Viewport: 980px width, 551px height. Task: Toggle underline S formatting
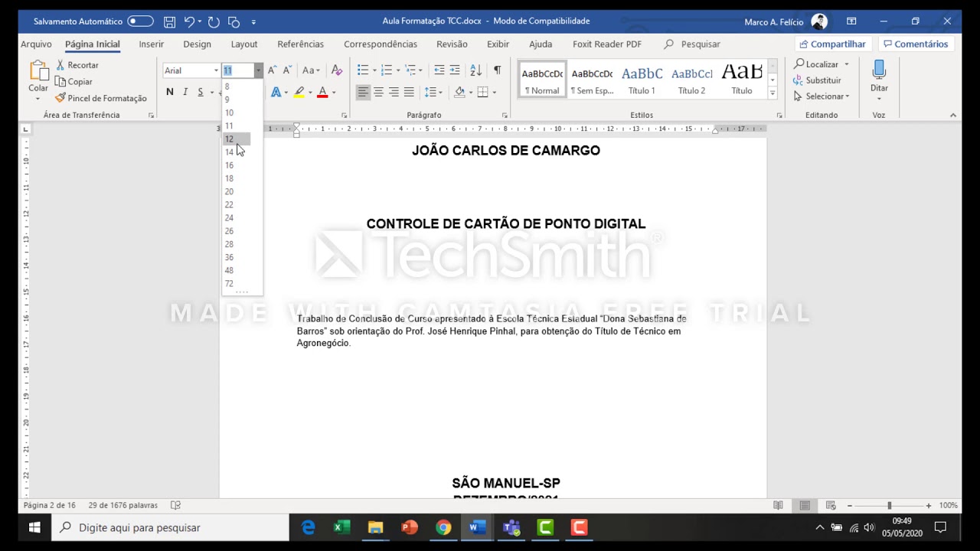(x=201, y=93)
